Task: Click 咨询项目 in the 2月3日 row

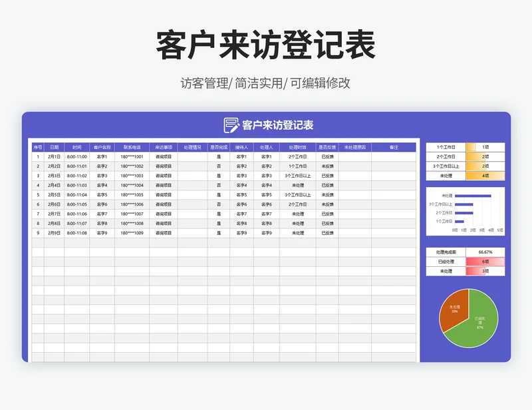Action: pyautogui.click(x=164, y=176)
